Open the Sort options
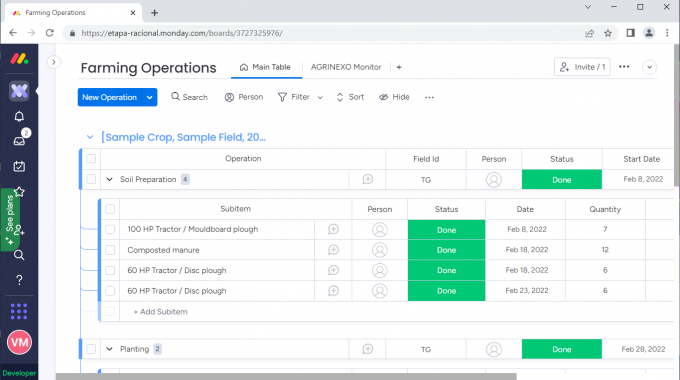The width and height of the screenshot is (680, 380). pyautogui.click(x=350, y=97)
